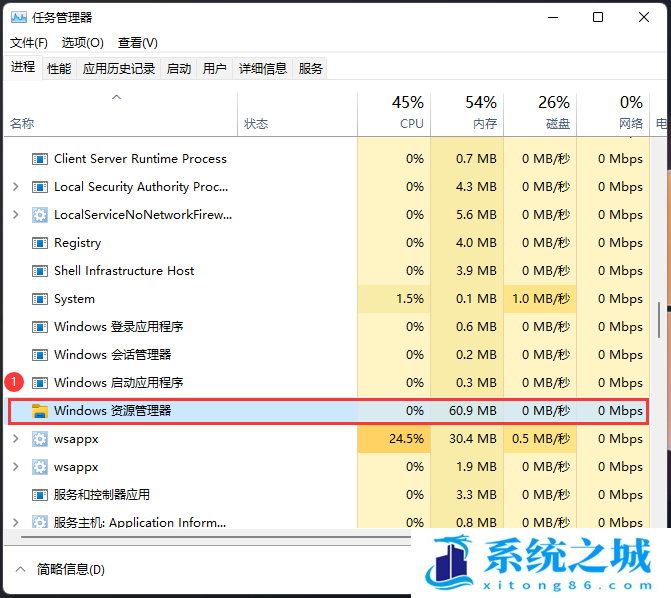This screenshot has width=671, height=598.
Task: Click the System process icon
Action: pos(40,299)
